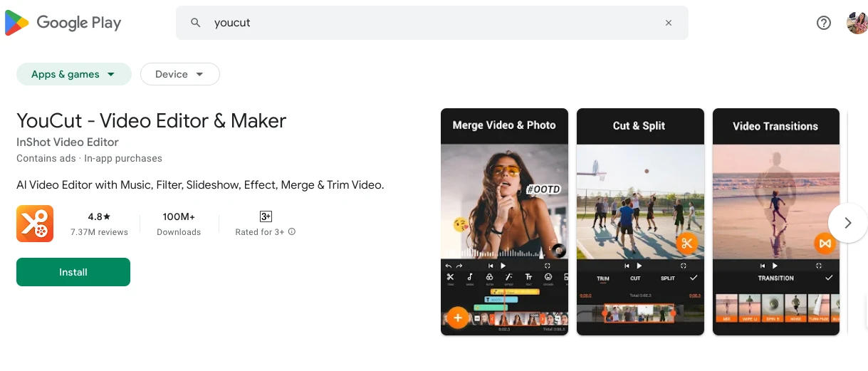Click the Google Play logo
The height and width of the screenshot is (371, 868).
coord(63,23)
